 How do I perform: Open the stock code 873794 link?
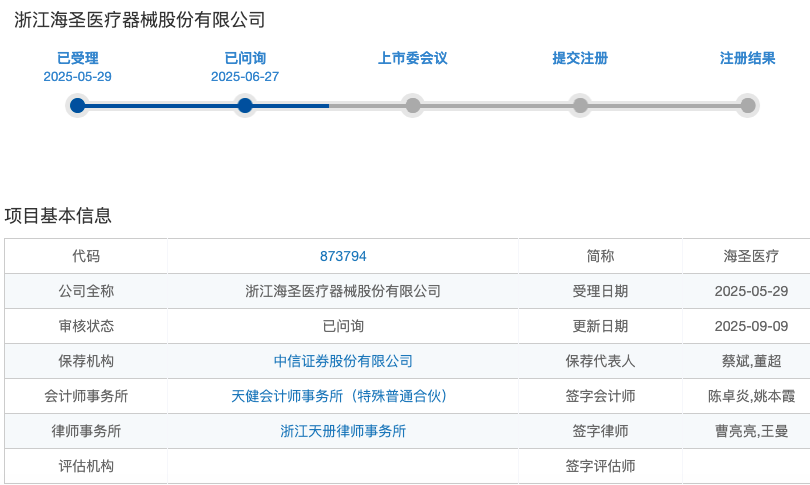[x=343, y=256]
